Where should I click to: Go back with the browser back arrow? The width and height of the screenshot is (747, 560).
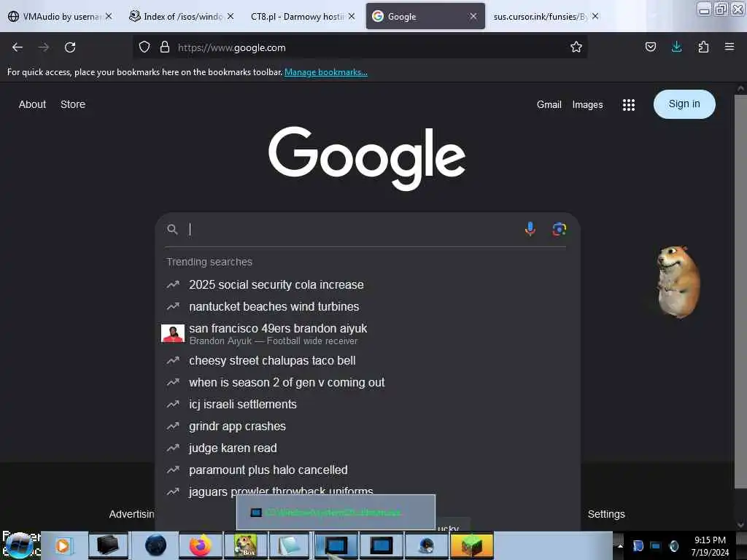(18, 47)
